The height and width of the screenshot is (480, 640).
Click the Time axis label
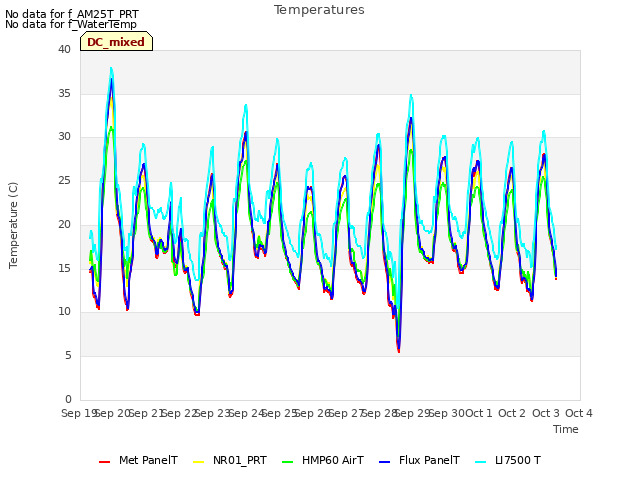tap(566, 429)
